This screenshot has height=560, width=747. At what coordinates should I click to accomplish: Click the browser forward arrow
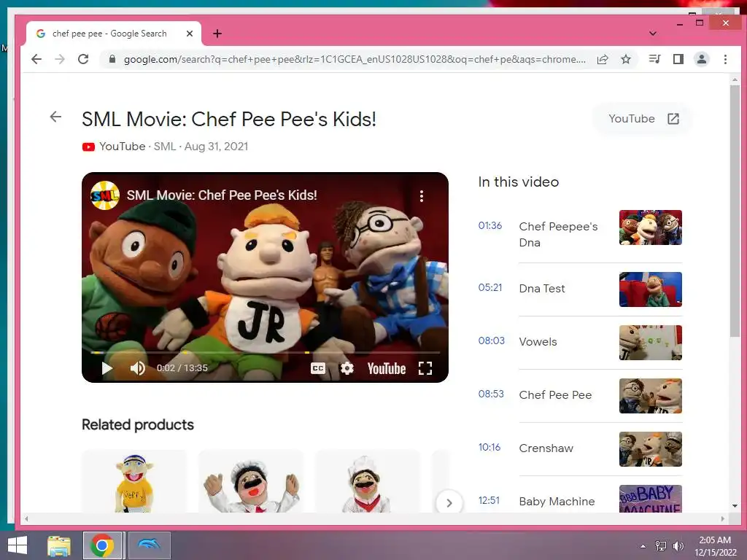point(60,59)
